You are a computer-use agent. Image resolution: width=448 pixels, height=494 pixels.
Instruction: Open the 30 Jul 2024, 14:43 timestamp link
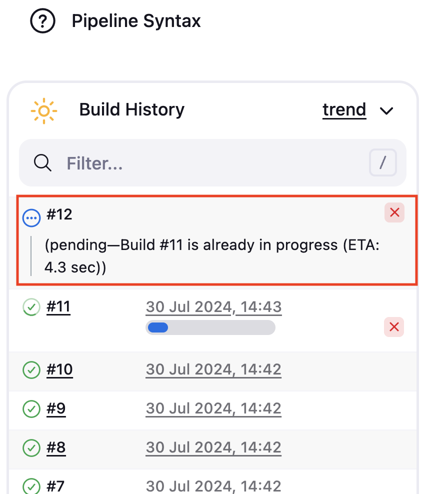click(x=213, y=307)
